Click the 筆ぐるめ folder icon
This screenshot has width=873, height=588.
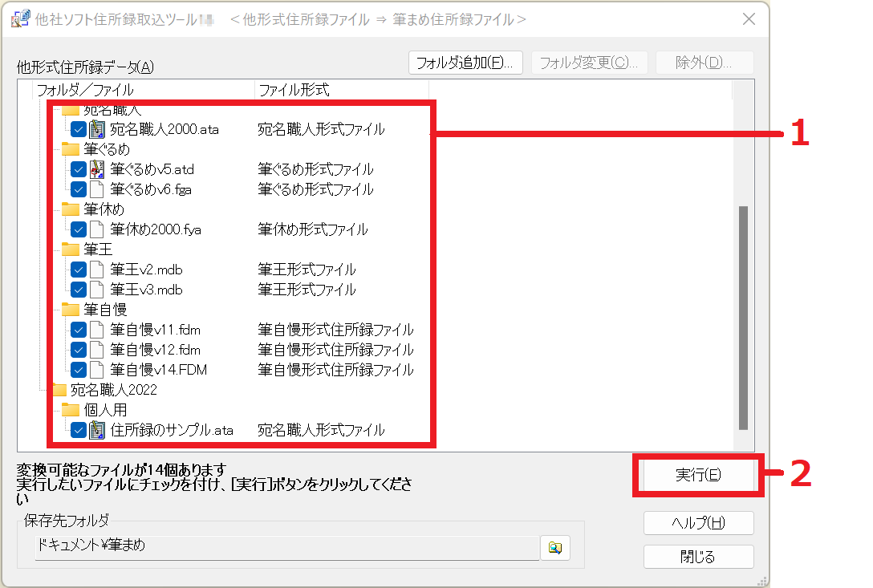tap(71, 148)
